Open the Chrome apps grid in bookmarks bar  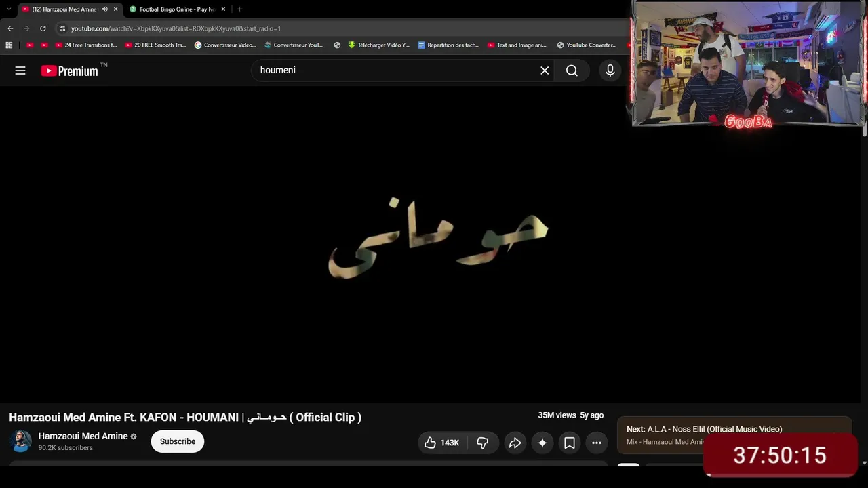point(9,45)
